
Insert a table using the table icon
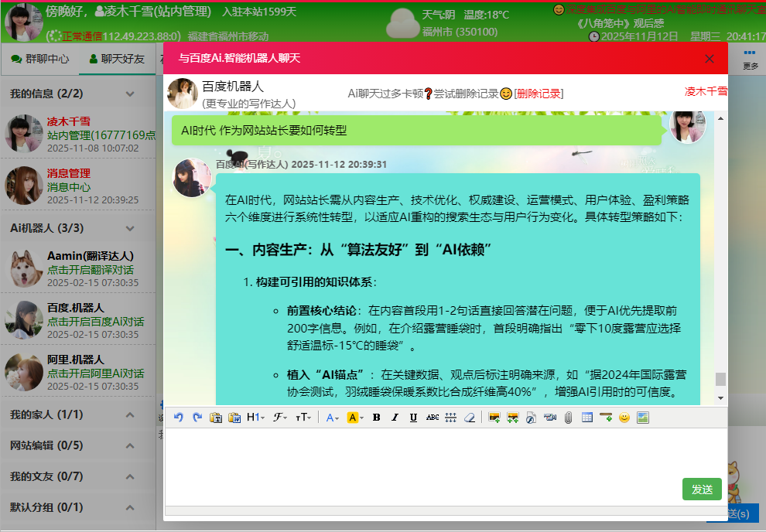coord(587,418)
